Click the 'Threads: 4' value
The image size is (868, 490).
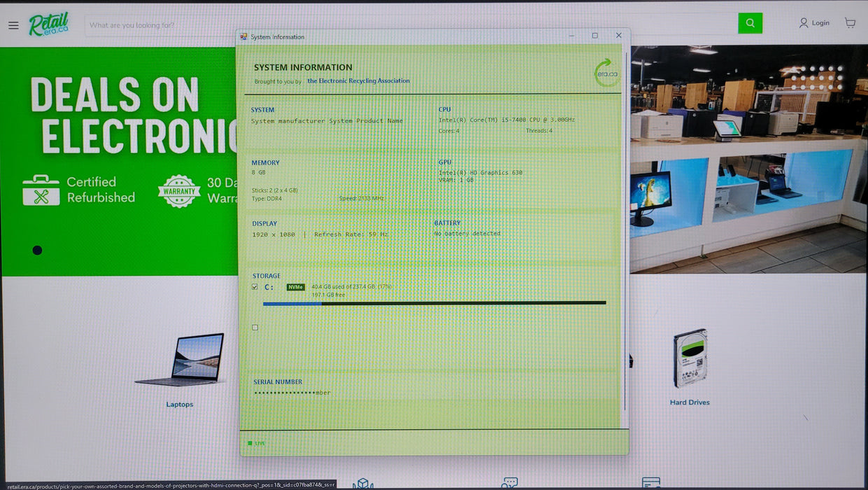pos(539,131)
